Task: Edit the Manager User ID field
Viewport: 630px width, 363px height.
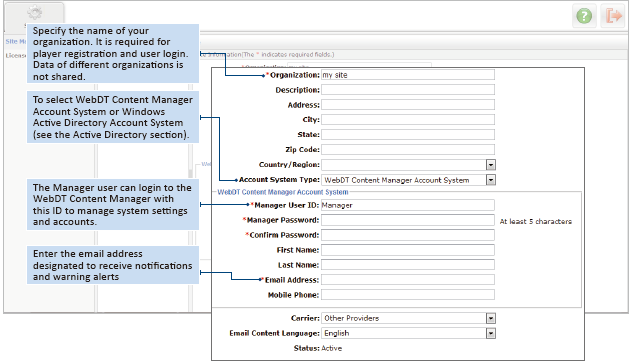Action: [408, 205]
